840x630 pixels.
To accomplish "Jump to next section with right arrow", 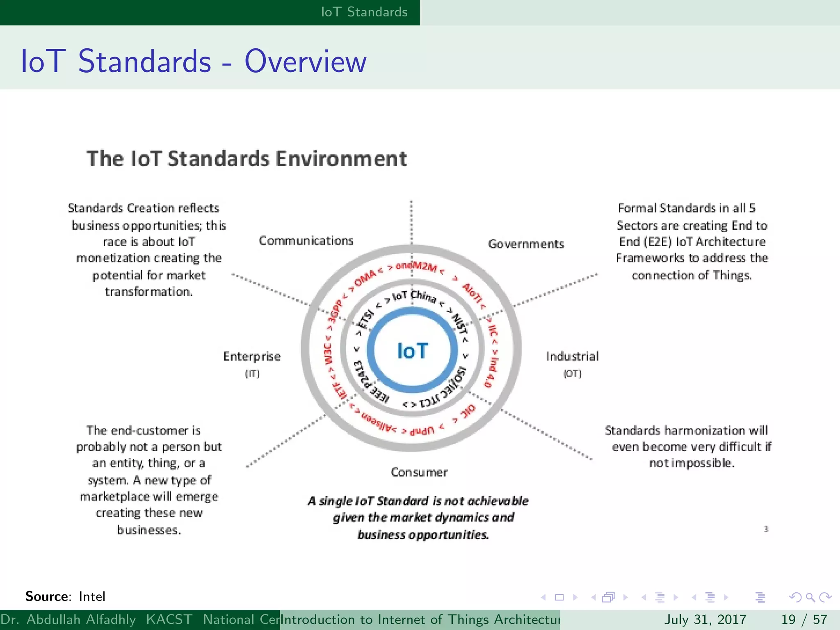I will tap(726, 598).
